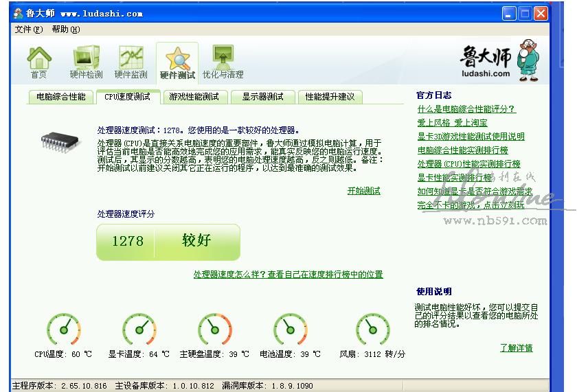Image resolution: width=577 pixels, height=392 pixels.
Task: Click the green 1278 较好 score box
Action: (x=168, y=242)
